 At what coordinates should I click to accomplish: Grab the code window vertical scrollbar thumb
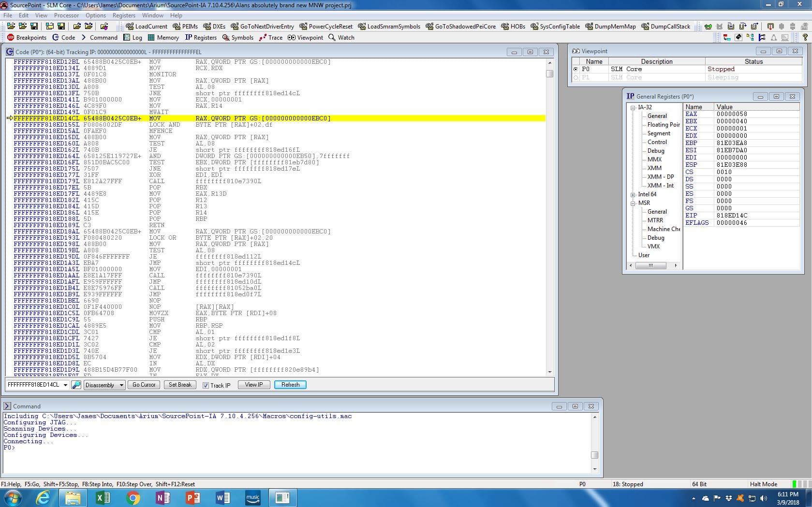(549, 74)
